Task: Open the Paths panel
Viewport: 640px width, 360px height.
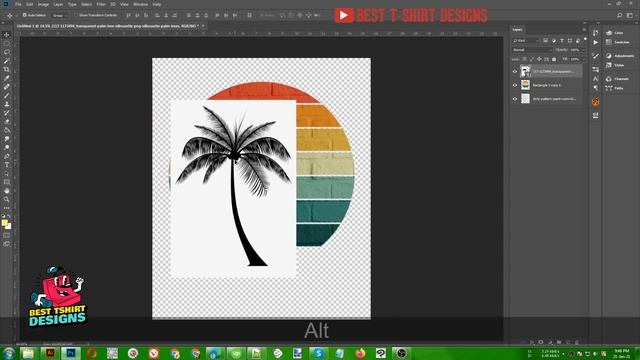Action: (x=615, y=88)
